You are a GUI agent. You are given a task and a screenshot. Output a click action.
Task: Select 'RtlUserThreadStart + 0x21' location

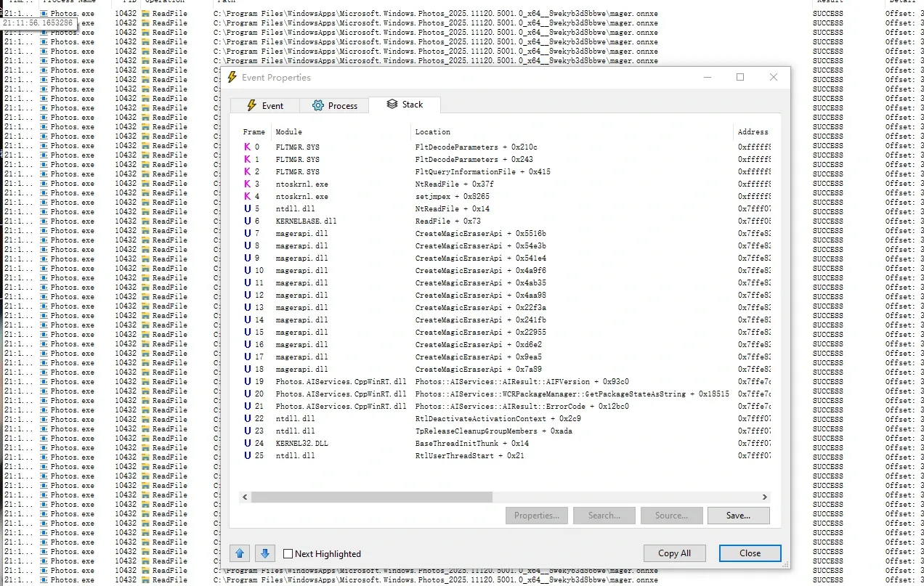(x=469, y=456)
